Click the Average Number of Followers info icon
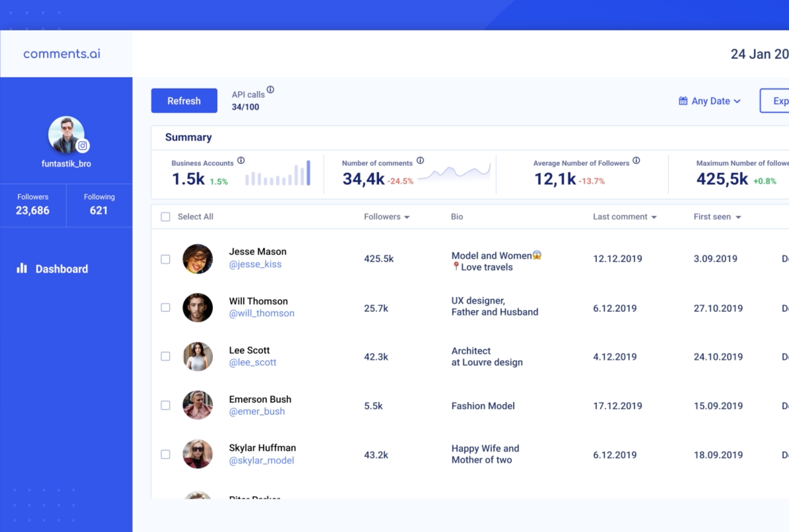This screenshot has width=789, height=532. tap(636, 161)
